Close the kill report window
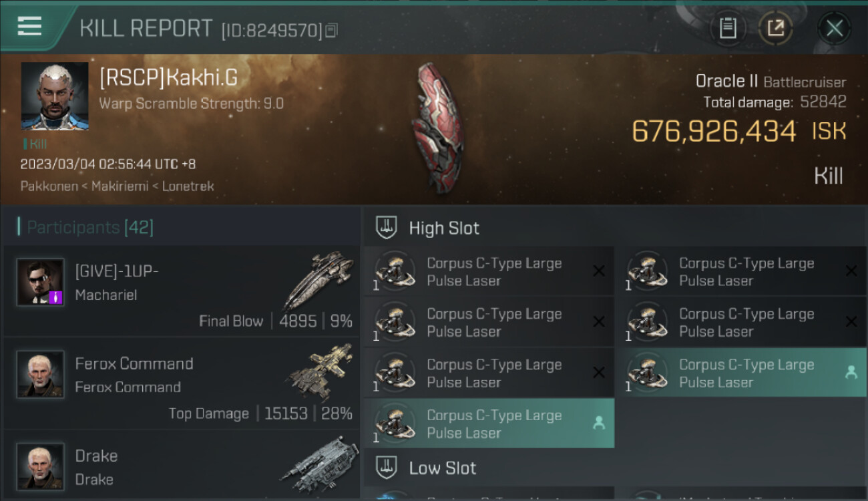Screen dimensions: 868x501 click(x=834, y=28)
